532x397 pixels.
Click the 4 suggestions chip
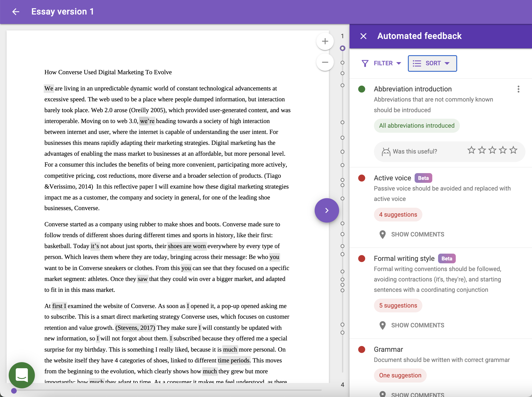click(x=398, y=214)
